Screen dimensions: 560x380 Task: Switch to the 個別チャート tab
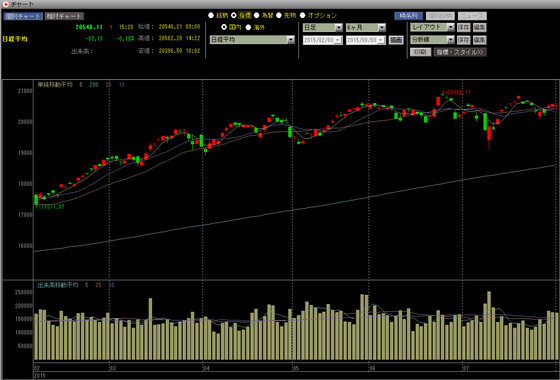23,16
